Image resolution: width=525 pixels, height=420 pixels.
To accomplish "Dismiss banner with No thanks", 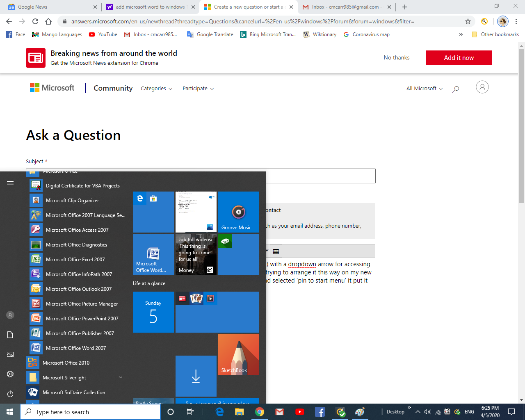I will 397,58.
